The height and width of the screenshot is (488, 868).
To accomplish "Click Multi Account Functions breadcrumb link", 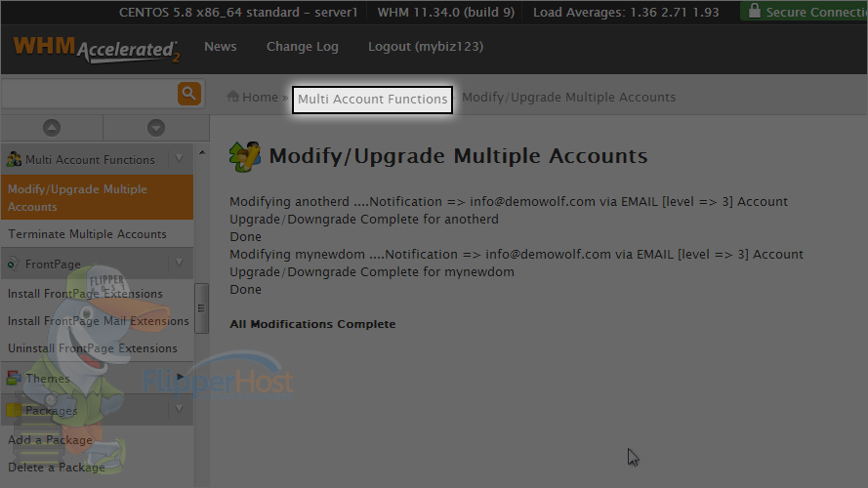I will (373, 99).
